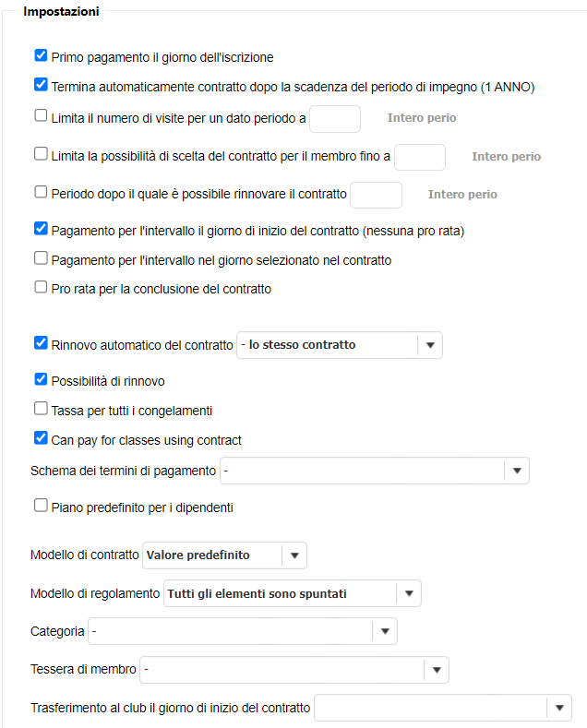
Task: Enable Limita il numero di visite checkbox
Action: click(41, 116)
